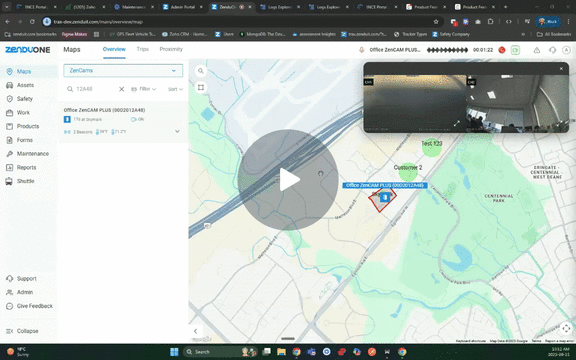
Task: Click the expand arrows on the CH1 feed
Action: (457, 124)
